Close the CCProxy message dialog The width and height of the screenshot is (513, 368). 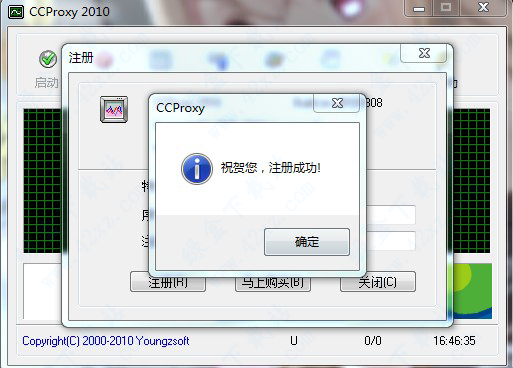pyautogui.click(x=337, y=103)
